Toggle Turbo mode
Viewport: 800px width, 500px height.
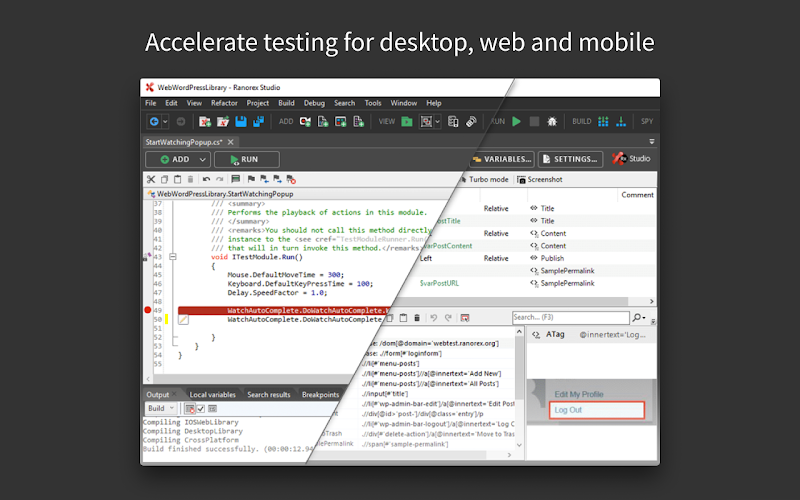pyautogui.click(x=485, y=180)
